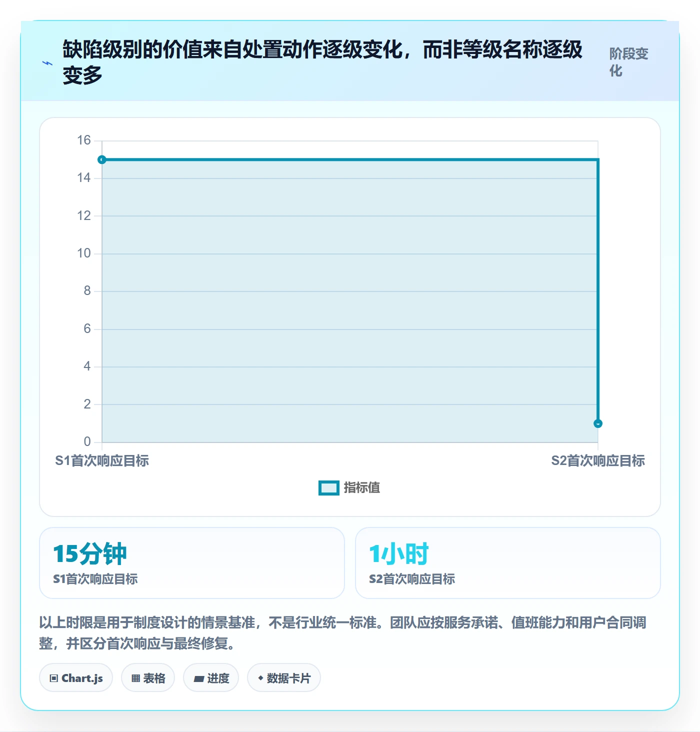Viewport: 700px width, 732px height.
Task: Click the 指标值 legend color swatch
Action: coord(329,488)
